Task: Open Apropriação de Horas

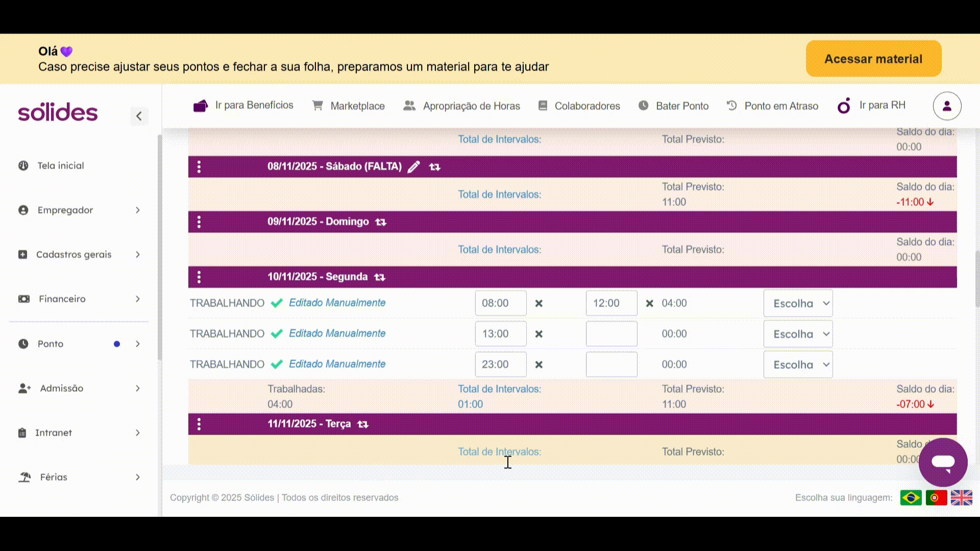Action: [x=461, y=106]
